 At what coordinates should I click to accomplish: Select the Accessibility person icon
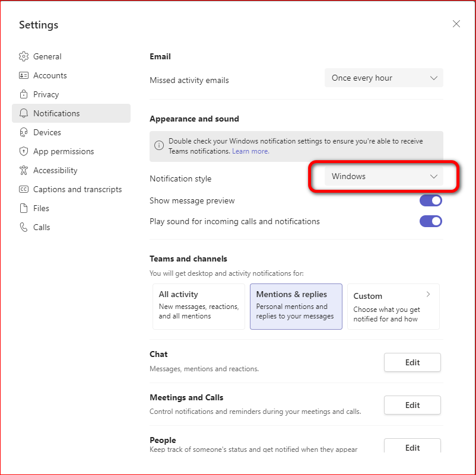coord(24,170)
